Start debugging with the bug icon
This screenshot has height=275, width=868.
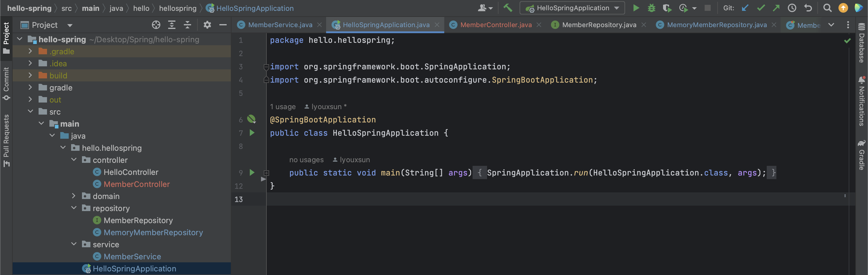pyautogui.click(x=651, y=8)
